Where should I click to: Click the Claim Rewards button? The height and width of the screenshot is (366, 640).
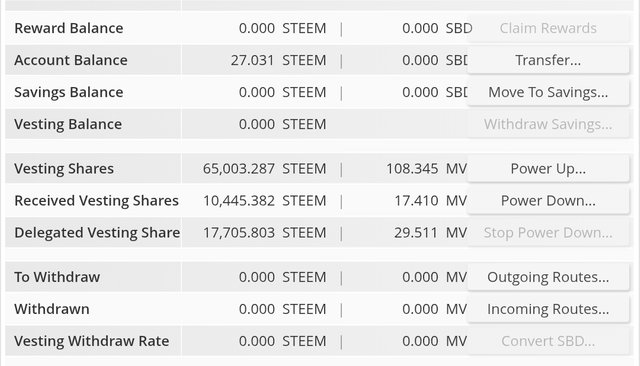point(548,28)
